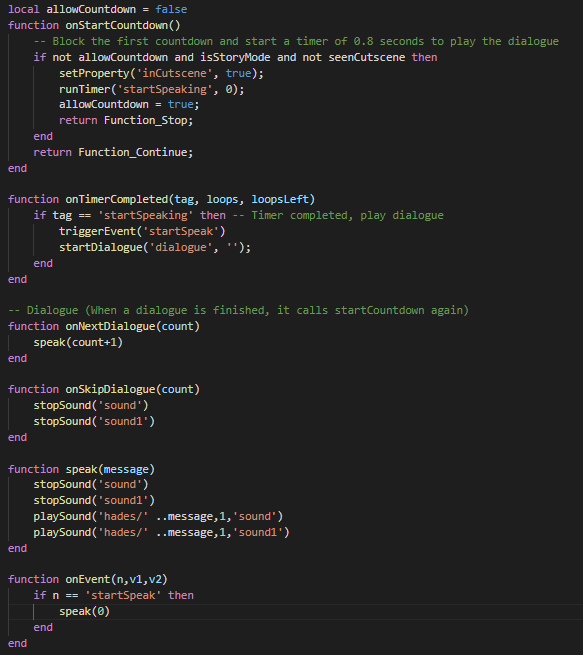Click 'Function_Stop' in the return statement
Viewport: 583px width, 655px height.
coord(145,120)
